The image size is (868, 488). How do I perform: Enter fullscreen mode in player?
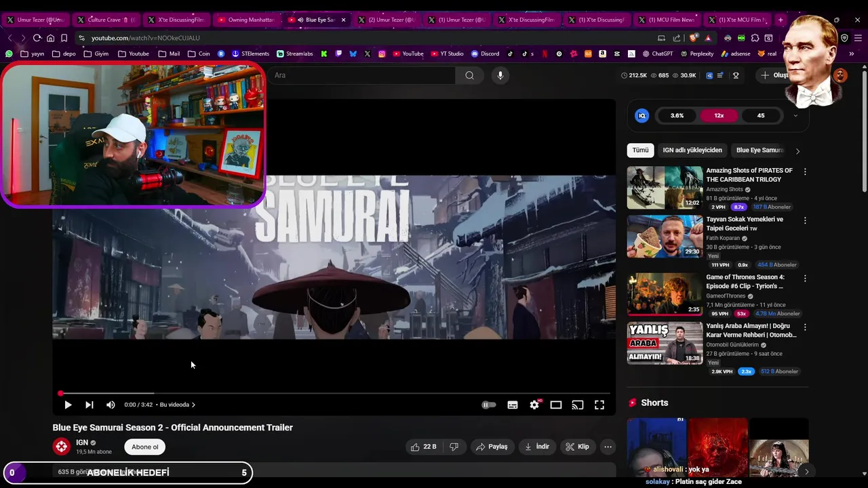click(x=599, y=405)
